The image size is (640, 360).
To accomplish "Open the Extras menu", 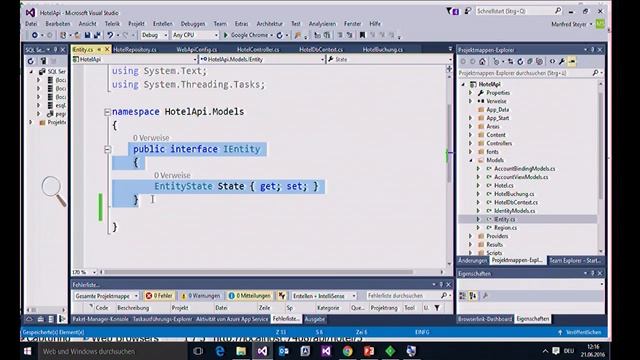I will 241,24.
